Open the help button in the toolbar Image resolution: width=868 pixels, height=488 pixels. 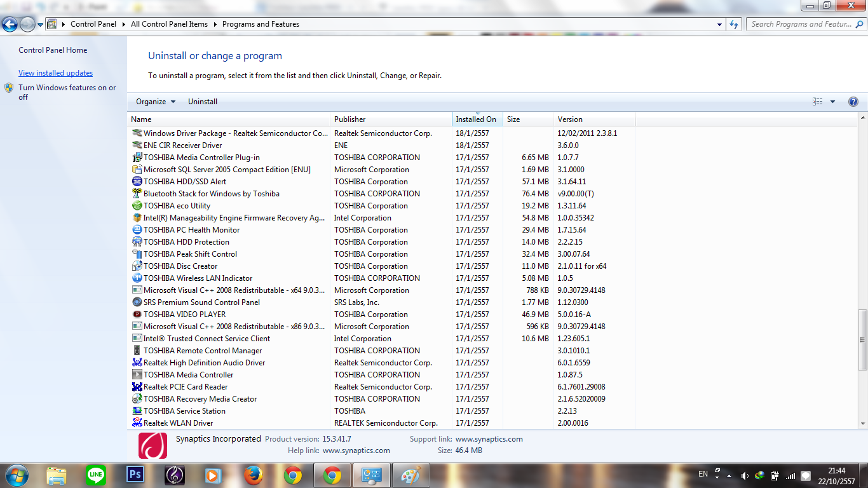[x=853, y=102]
